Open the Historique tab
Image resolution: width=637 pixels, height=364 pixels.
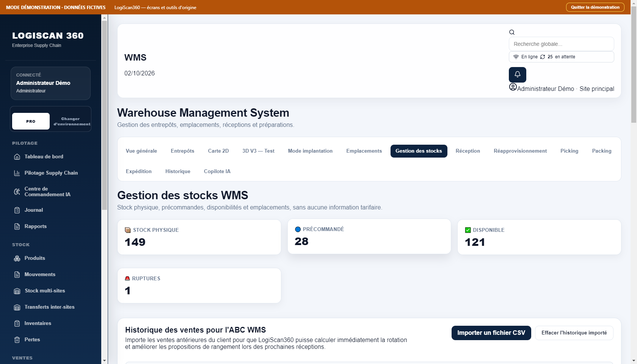click(178, 171)
